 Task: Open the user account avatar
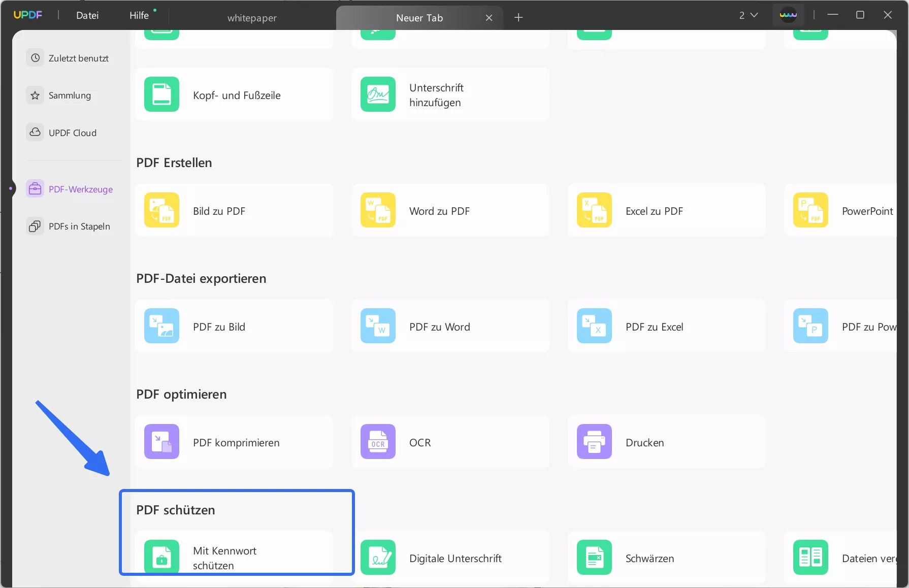point(788,15)
